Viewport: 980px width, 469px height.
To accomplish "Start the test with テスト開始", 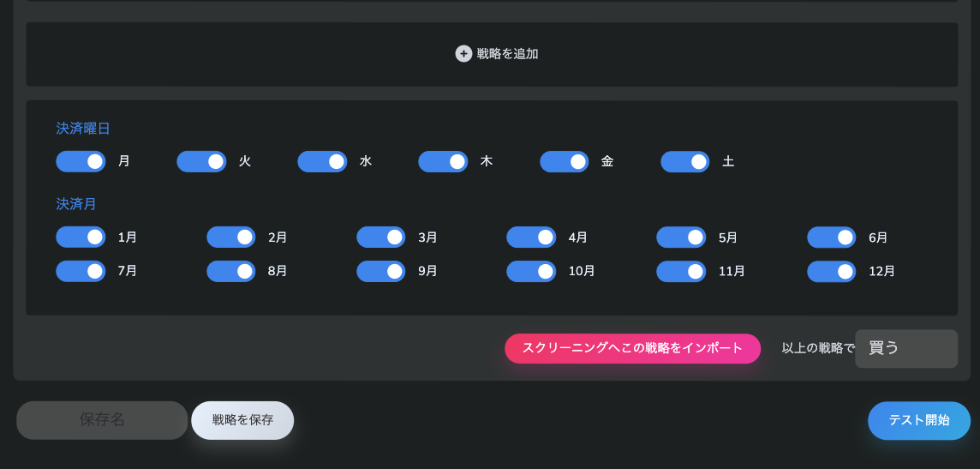I will point(918,420).
